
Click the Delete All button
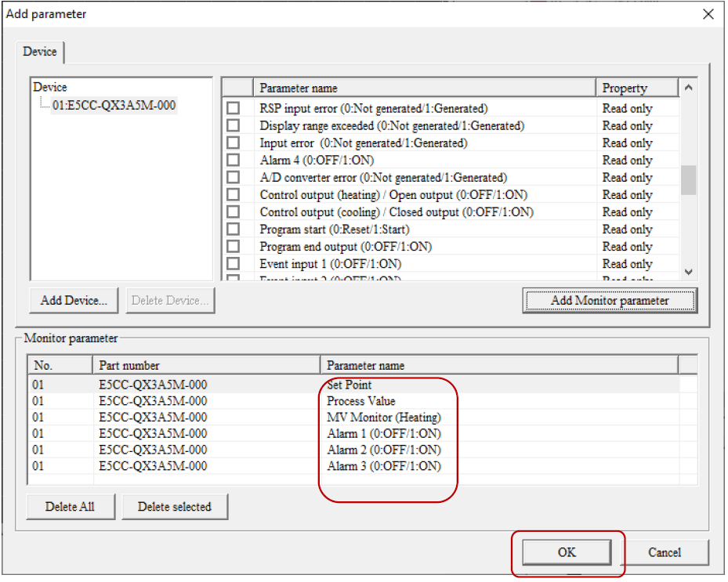pyautogui.click(x=70, y=506)
